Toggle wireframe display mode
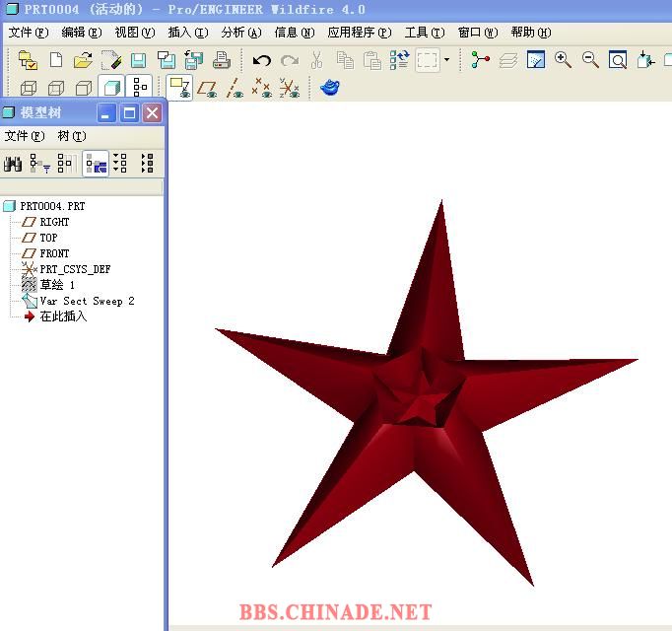Screen dimensions: 672x631 (29, 89)
